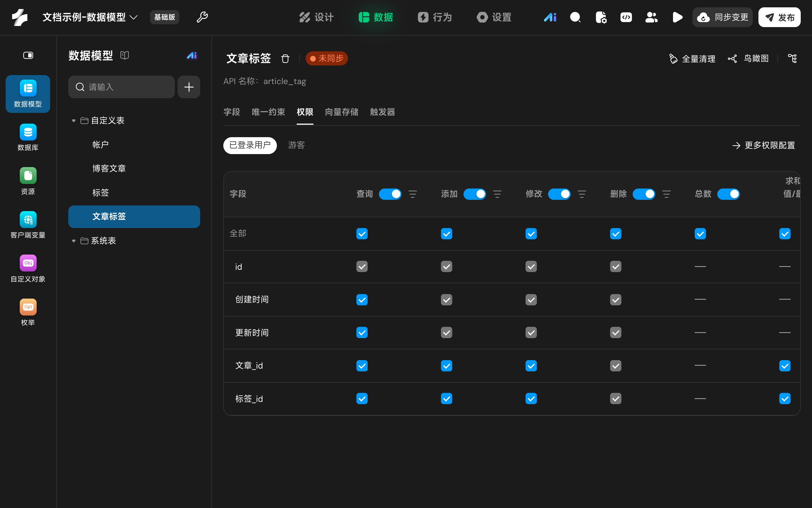Screen dimensions: 812x508
Task: Click the preview play icon
Action: click(x=678, y=17)
